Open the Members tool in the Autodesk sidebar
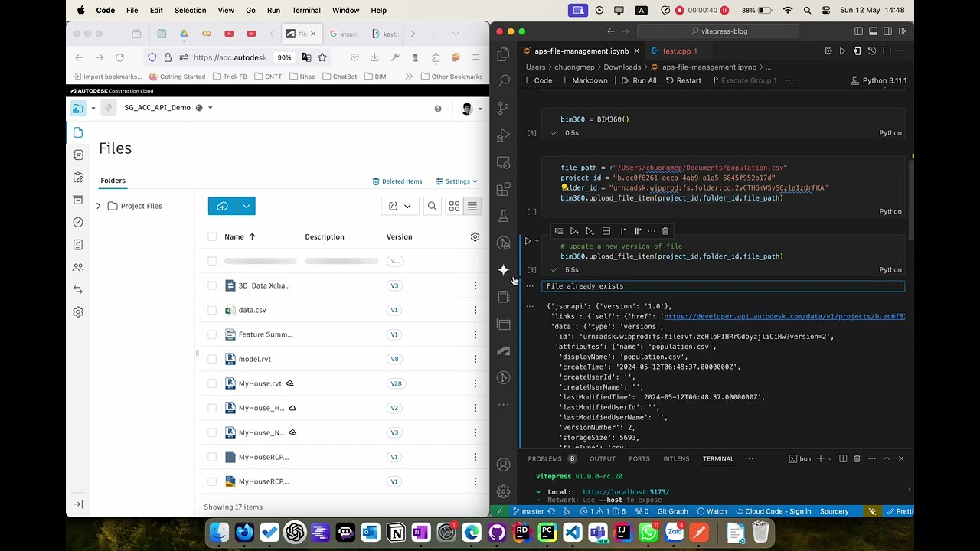Viewport: 980px width, 551px height. [78, 267]
